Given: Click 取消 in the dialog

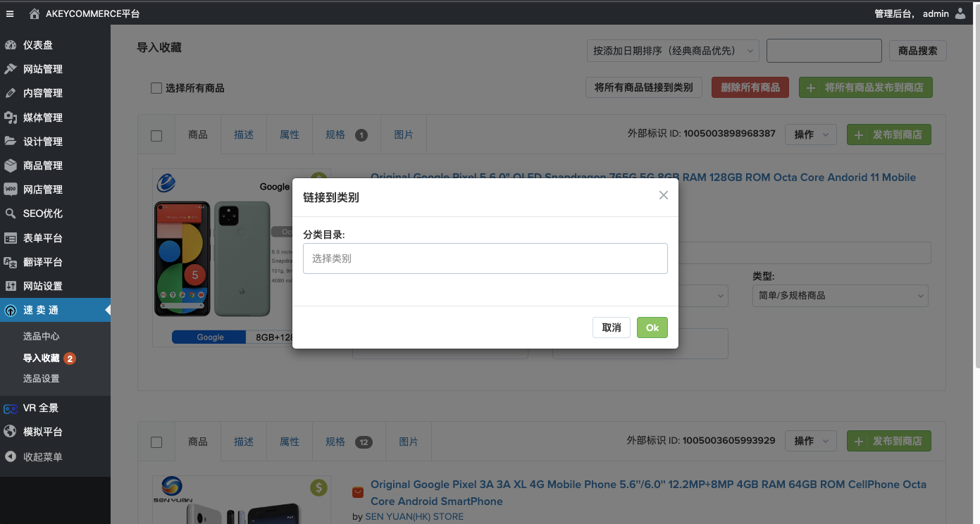Looking at the screenshot, I should click(x=612, y=327).
